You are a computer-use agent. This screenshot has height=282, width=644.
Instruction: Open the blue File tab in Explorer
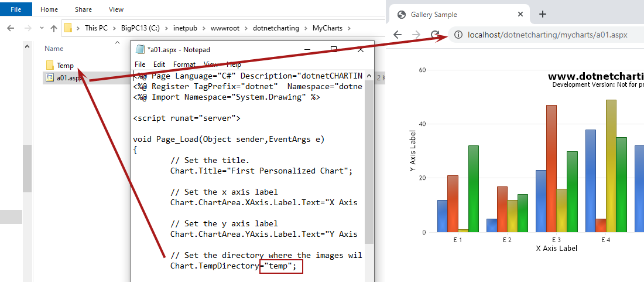(16, 9)
